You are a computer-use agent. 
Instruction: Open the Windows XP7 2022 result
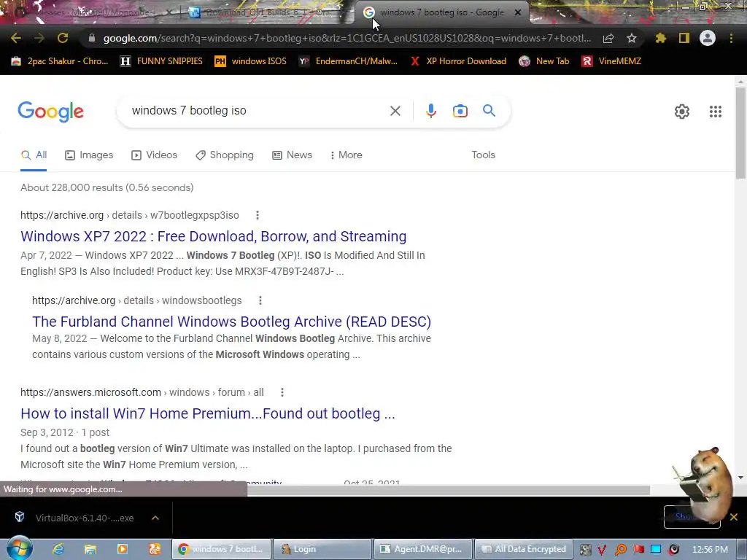coord(214,236)
